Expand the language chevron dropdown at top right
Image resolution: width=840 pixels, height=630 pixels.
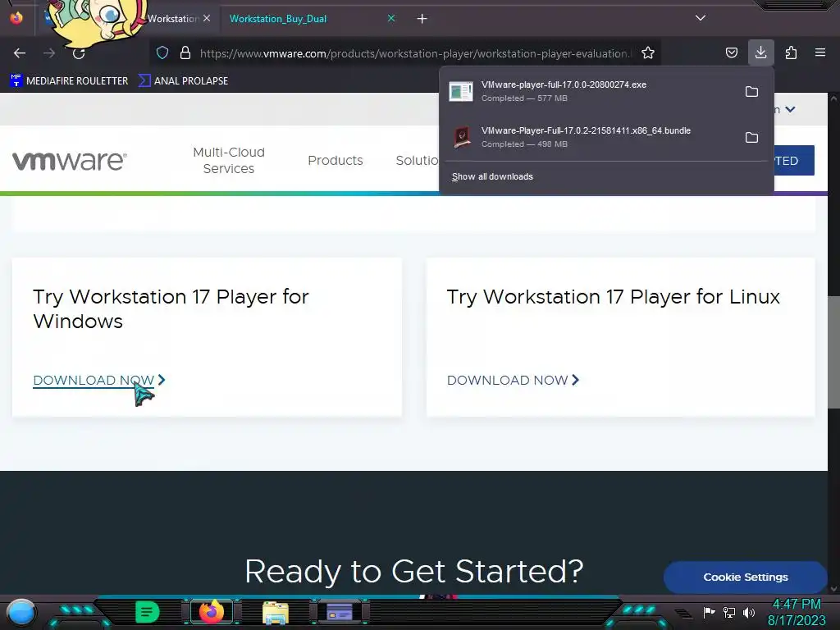click(x=790, y=110)
